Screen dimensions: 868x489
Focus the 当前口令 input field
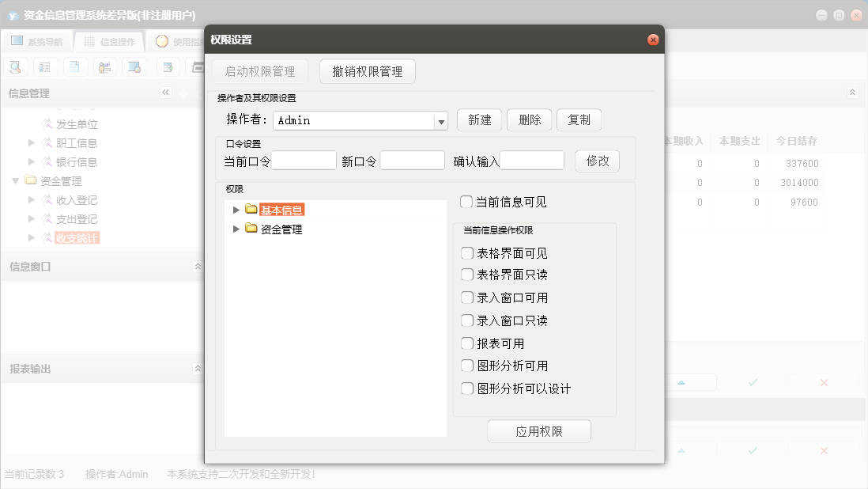tap(304, 161)
